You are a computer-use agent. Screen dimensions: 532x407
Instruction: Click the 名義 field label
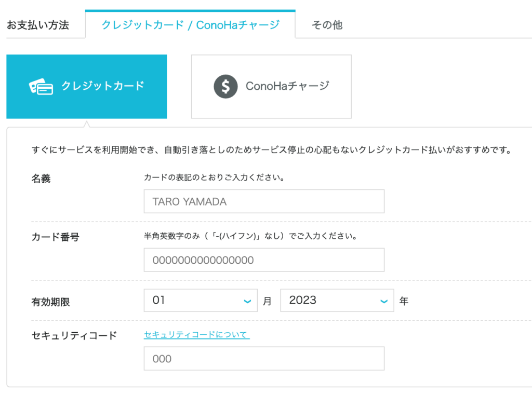point(42,179)
